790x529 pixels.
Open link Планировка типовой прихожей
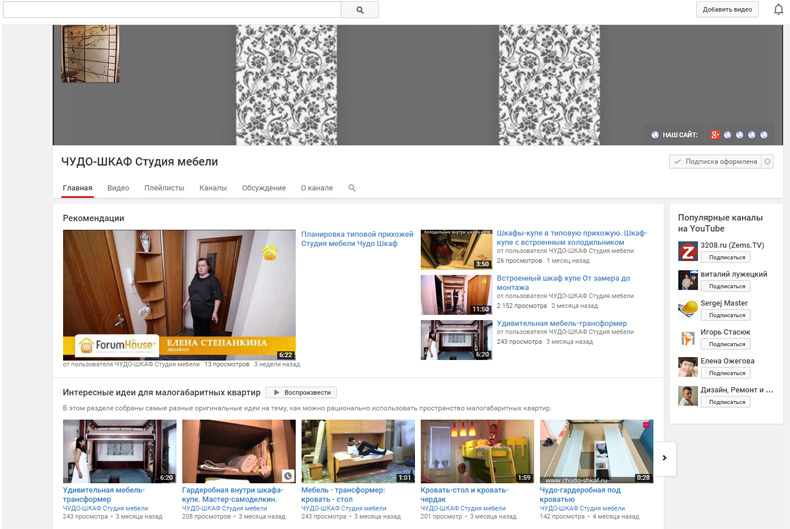click(357, 239)
